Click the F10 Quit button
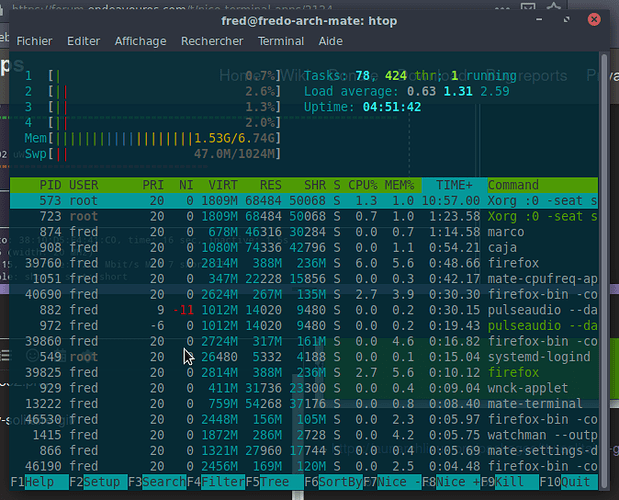The image size is (619, 500). tap(568, 482)
